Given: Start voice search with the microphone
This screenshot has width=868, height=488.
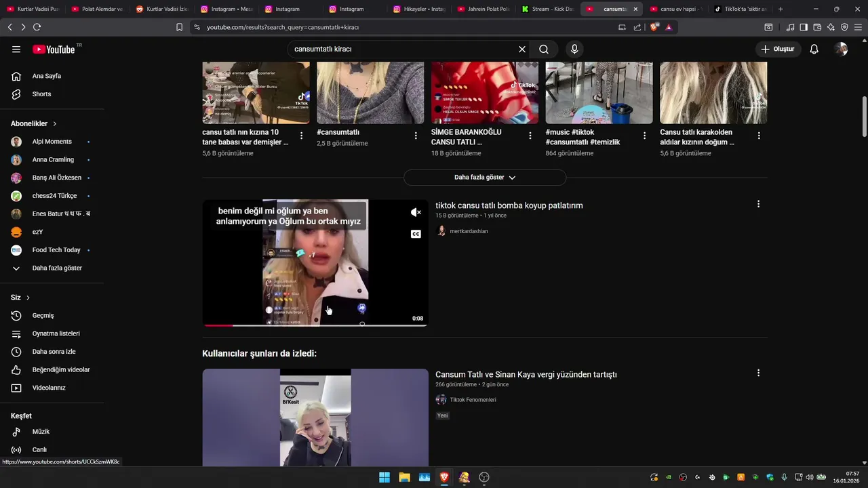Looking at the screenshot, I should coord(574,49).
